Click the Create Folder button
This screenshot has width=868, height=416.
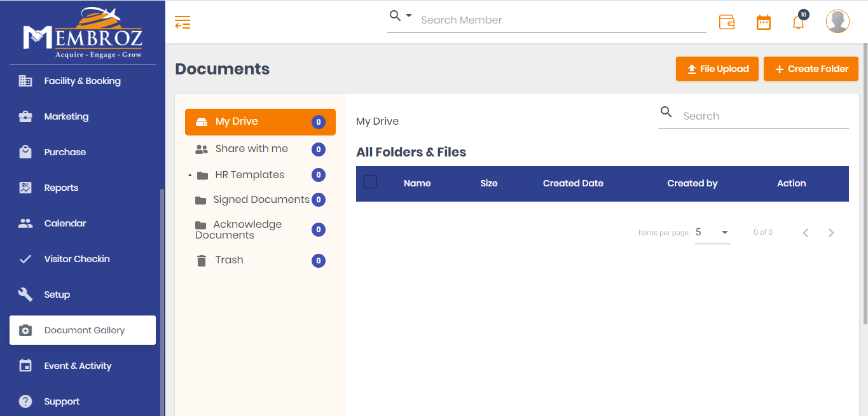[x=811, y=69]
